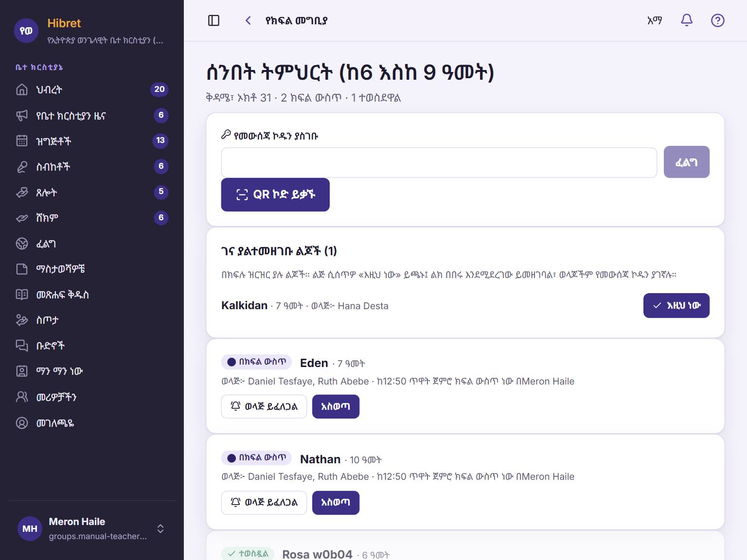Viewport: 747px width, 560px height.
Task: Click the ህብረት badge showing 20
Action: point(160,89)
